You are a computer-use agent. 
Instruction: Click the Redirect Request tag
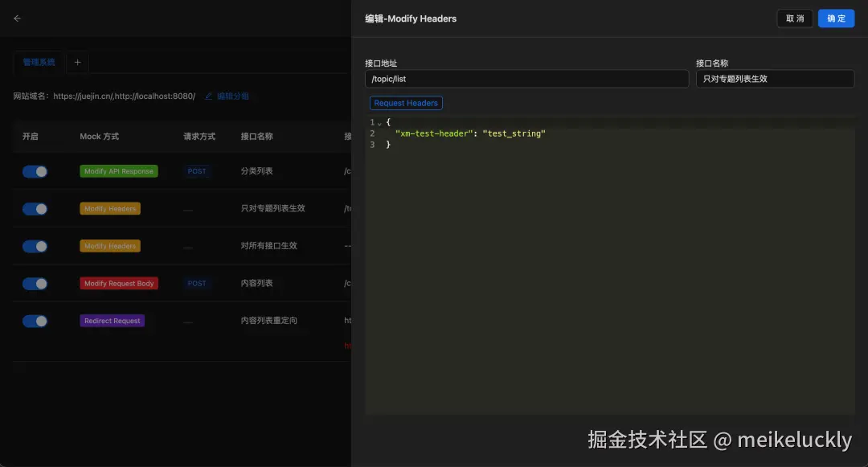click(x=113, y=321)
